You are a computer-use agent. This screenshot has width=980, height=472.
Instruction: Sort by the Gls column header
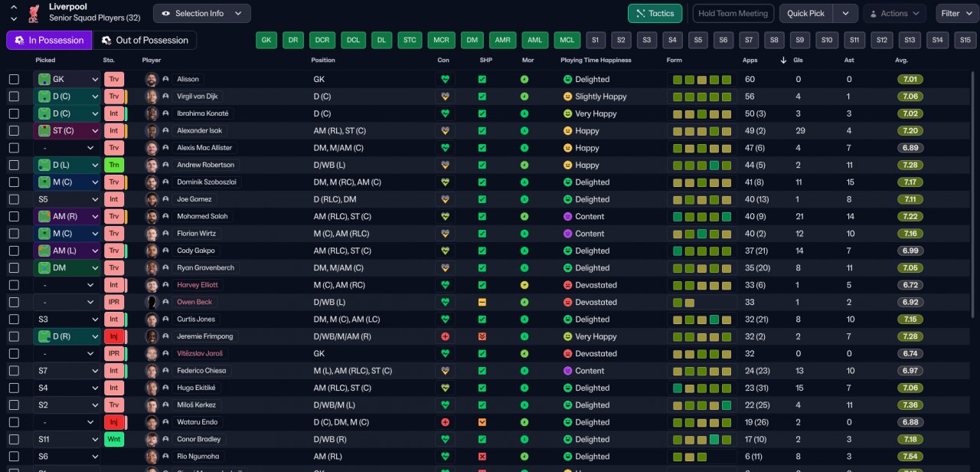[800, 61]
